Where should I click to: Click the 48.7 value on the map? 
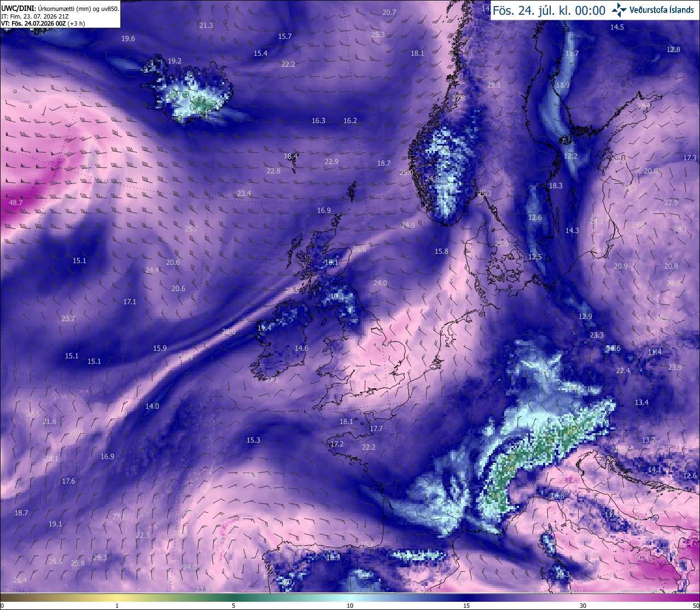pyautogui.click(x=16, y=203)
